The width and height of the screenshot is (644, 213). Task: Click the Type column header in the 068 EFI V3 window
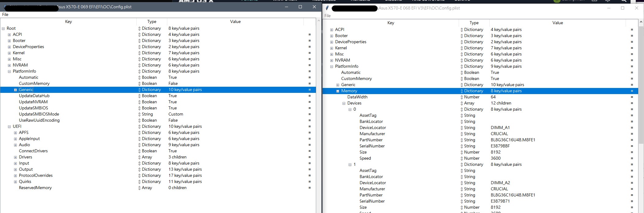(x=474, y=23)
